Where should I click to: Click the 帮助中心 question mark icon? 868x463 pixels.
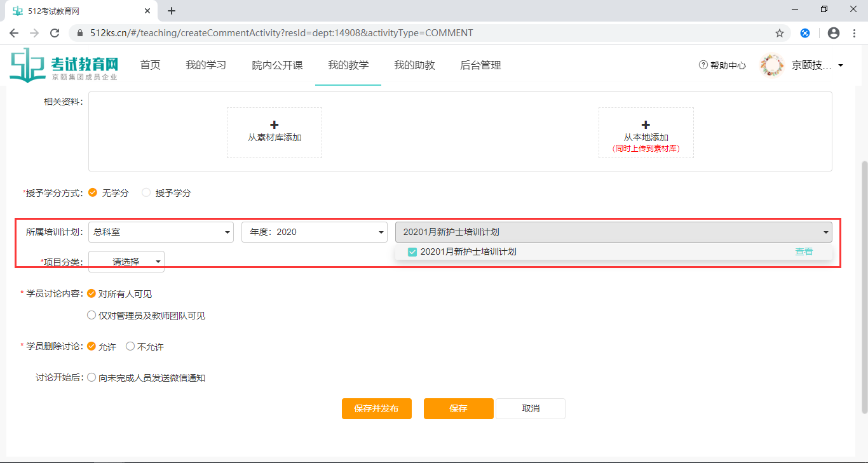tap(703, 65)
